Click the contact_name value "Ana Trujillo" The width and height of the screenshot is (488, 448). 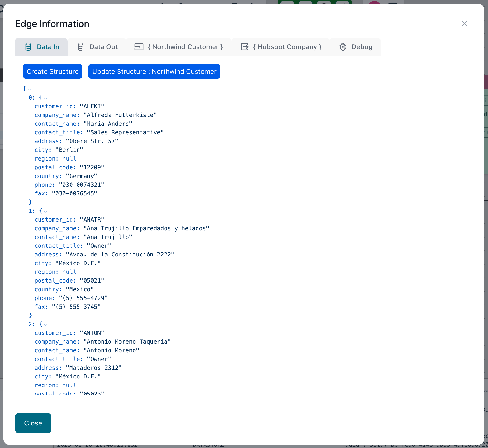(x=108, y=237)
